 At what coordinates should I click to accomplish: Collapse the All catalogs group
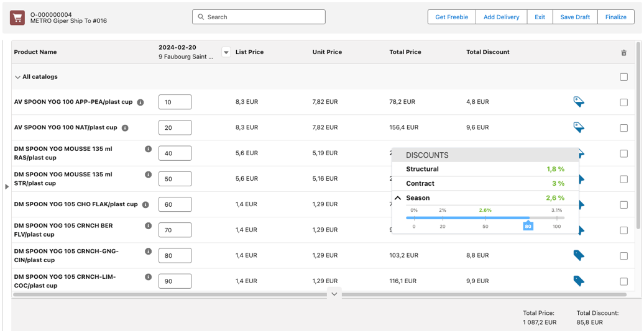(x=17, y=78)
